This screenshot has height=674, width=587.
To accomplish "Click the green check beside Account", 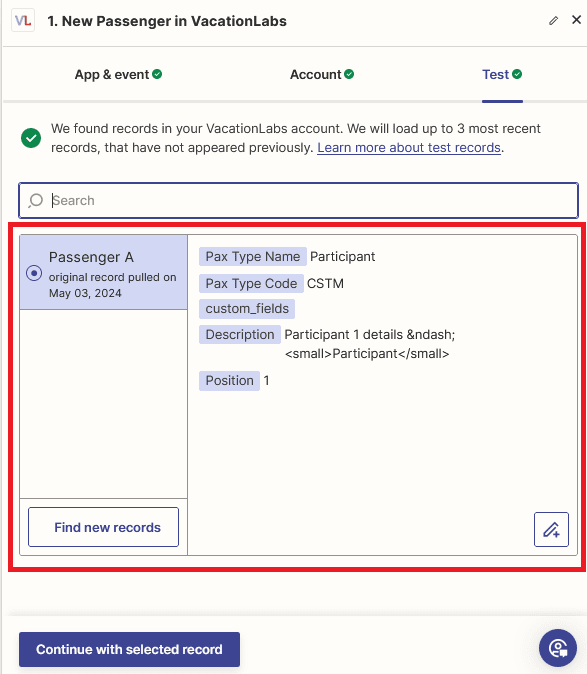I will pos(349,74).
